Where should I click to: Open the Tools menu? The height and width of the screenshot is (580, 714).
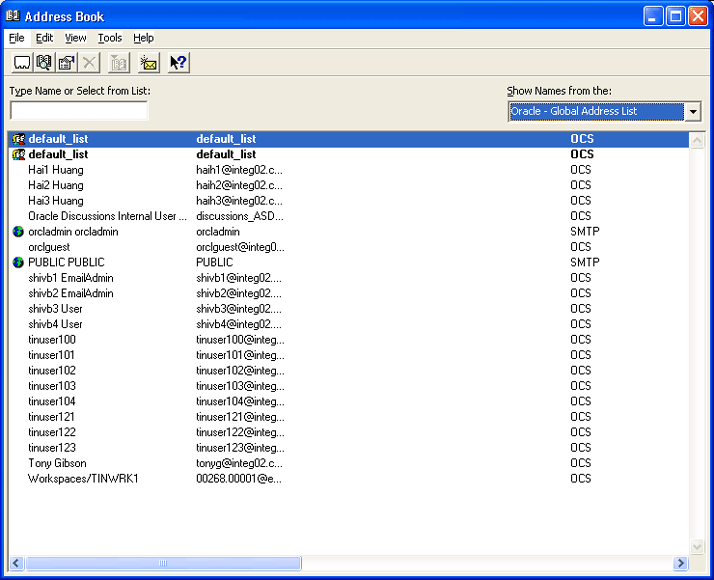(x=109, y=38)
